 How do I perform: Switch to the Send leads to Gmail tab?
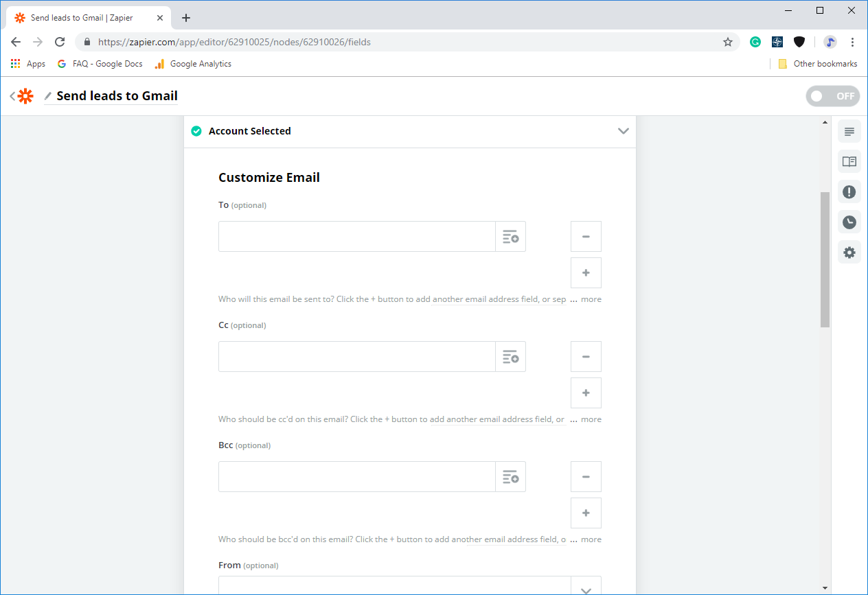point(82,18)
